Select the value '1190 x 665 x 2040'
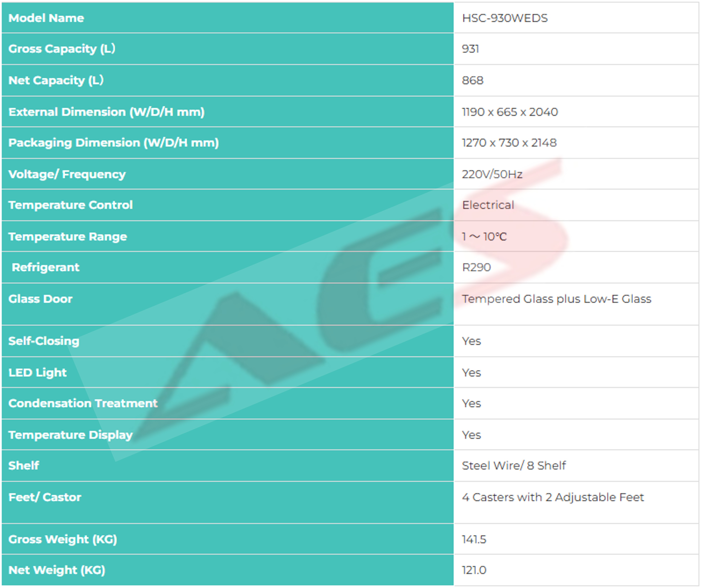The width and height of the screenshot is (702, 588). click(x=510, y=112)
